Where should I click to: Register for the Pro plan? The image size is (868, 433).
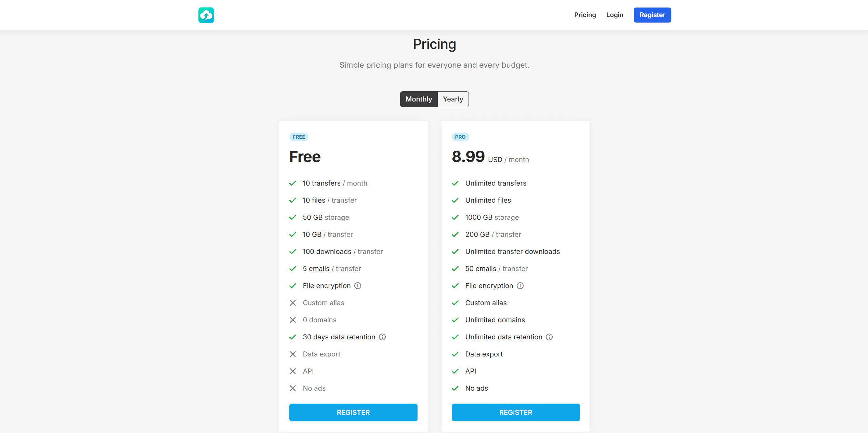click(516, 412)
